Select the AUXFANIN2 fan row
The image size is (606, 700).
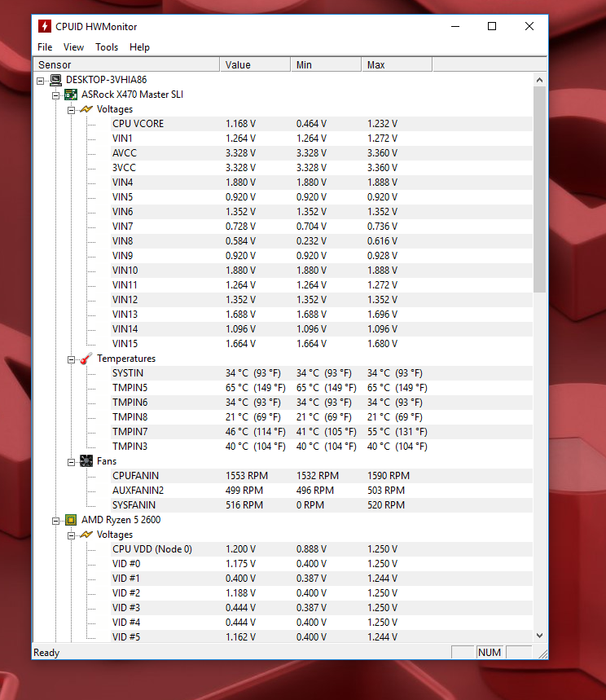pos(322,491)
